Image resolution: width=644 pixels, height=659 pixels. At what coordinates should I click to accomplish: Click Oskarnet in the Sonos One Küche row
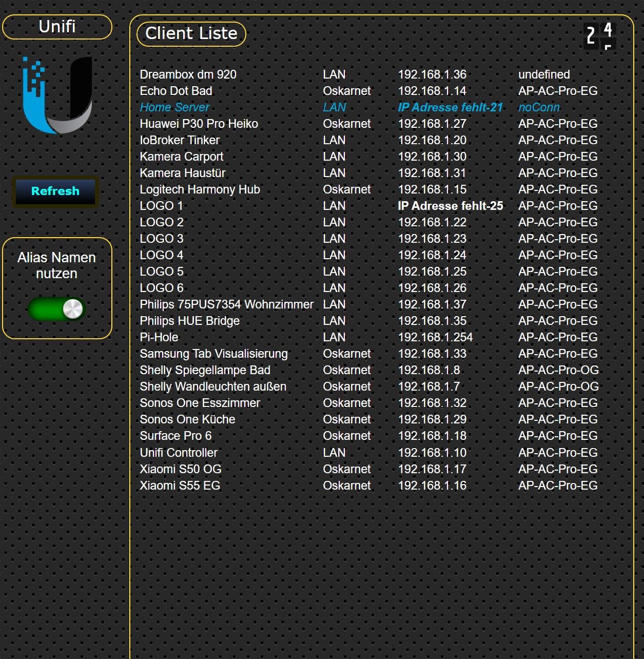point(347,419)
